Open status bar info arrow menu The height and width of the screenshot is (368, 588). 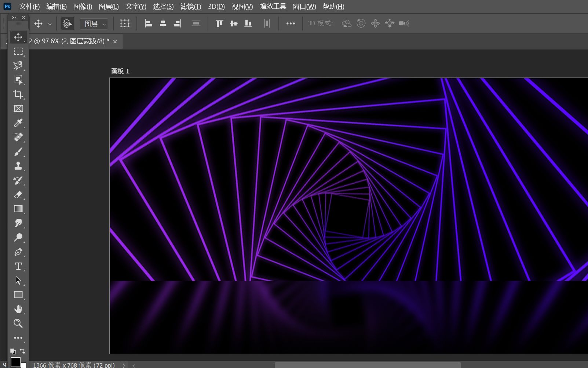(x=124, y=365)
